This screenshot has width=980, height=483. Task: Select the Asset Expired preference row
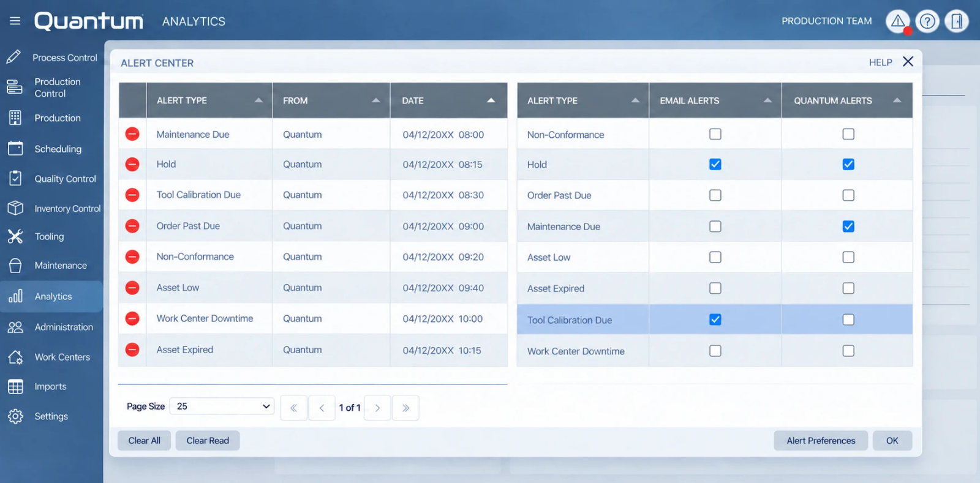click(x=715, y=288)
